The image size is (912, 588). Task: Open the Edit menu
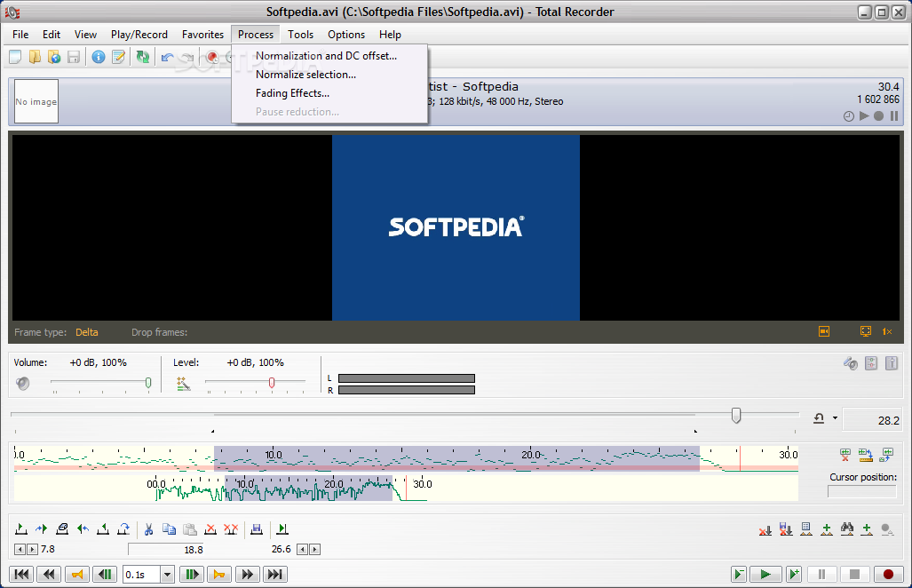tap(52, 35)
